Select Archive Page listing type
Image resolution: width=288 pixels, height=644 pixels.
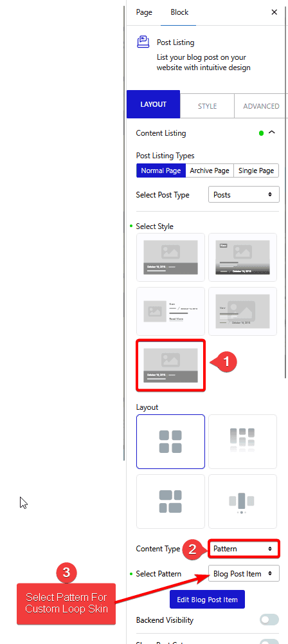point(209,170)
